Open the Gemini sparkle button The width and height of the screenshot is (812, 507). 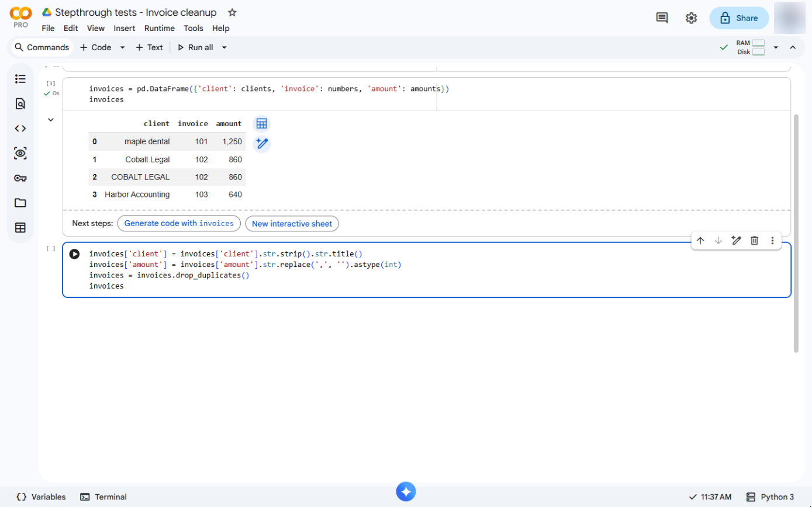click(406, 491)
